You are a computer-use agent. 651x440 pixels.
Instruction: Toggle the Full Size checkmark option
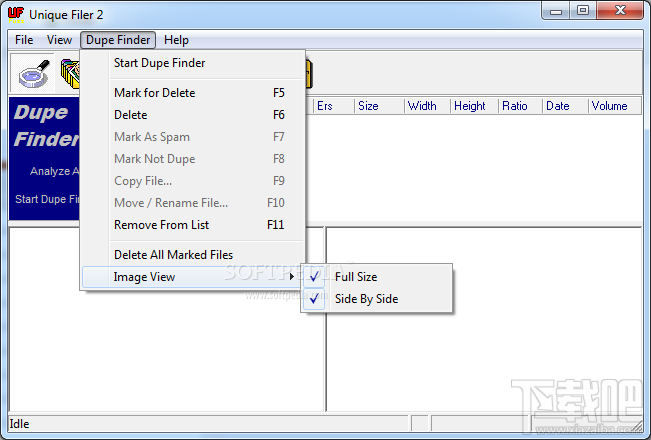[376, 277]
